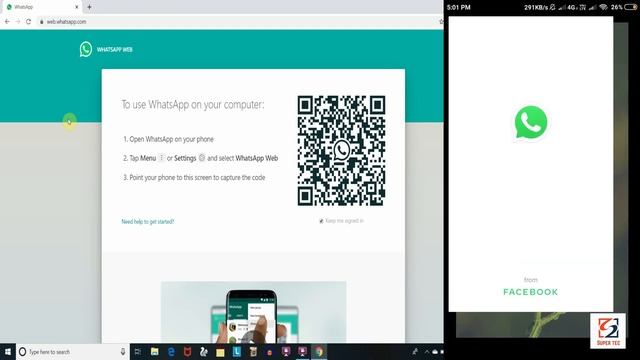This screenshot has width=640, height=360.
Task: Click the WHATSAPP WEB header text
Action: point(115,49)
